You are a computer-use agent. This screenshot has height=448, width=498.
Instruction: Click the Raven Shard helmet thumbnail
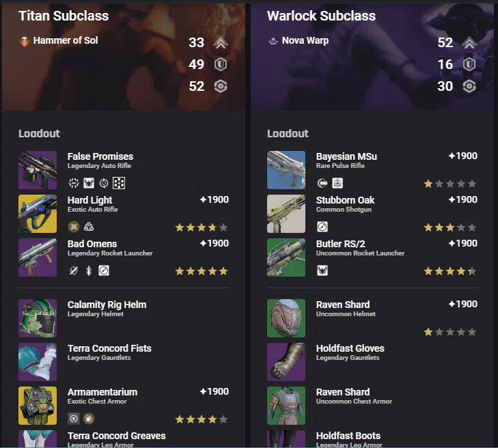point(286,318)
